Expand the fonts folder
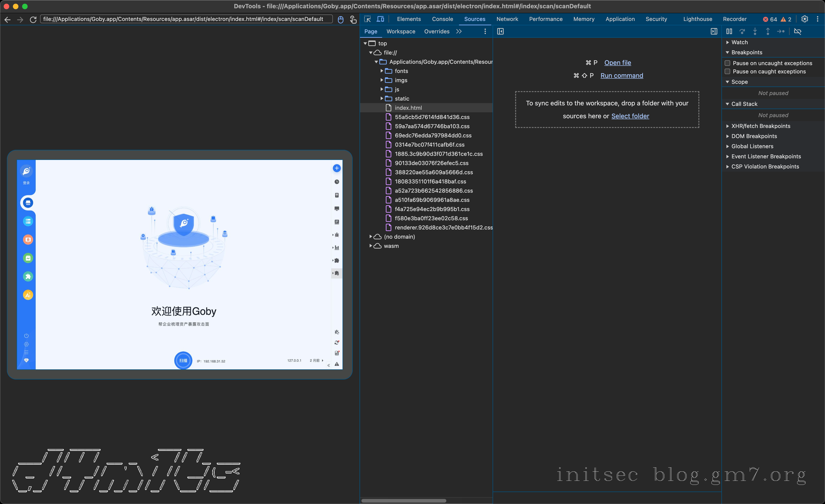The image size is (825, 504). coord(382,71)
